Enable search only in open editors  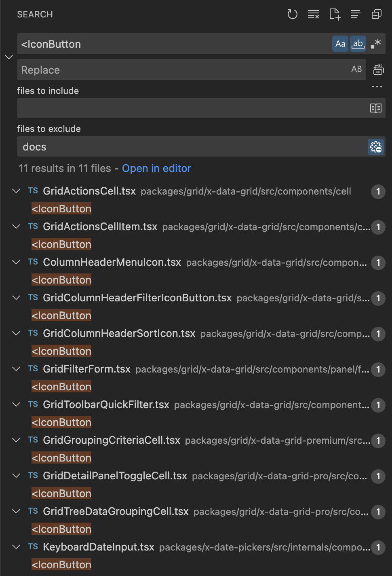[376, 108]
